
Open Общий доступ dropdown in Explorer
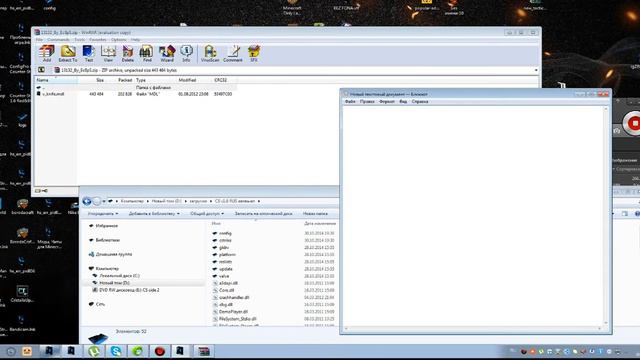click(x=207, y=213)
